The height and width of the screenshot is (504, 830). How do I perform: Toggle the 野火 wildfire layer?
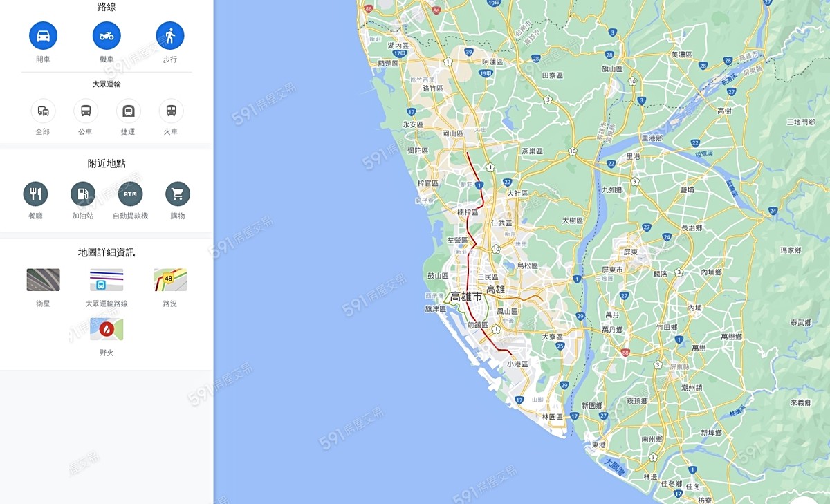click(107, 329)
